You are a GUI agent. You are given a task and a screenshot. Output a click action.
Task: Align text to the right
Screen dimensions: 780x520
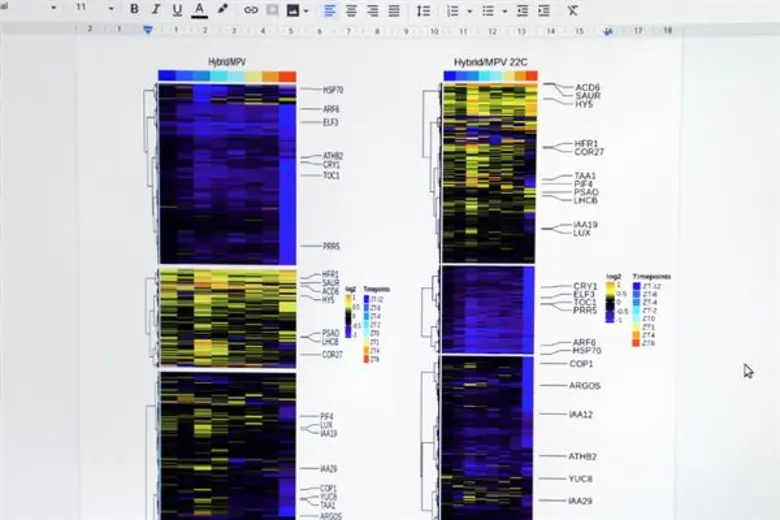point(372,10)
